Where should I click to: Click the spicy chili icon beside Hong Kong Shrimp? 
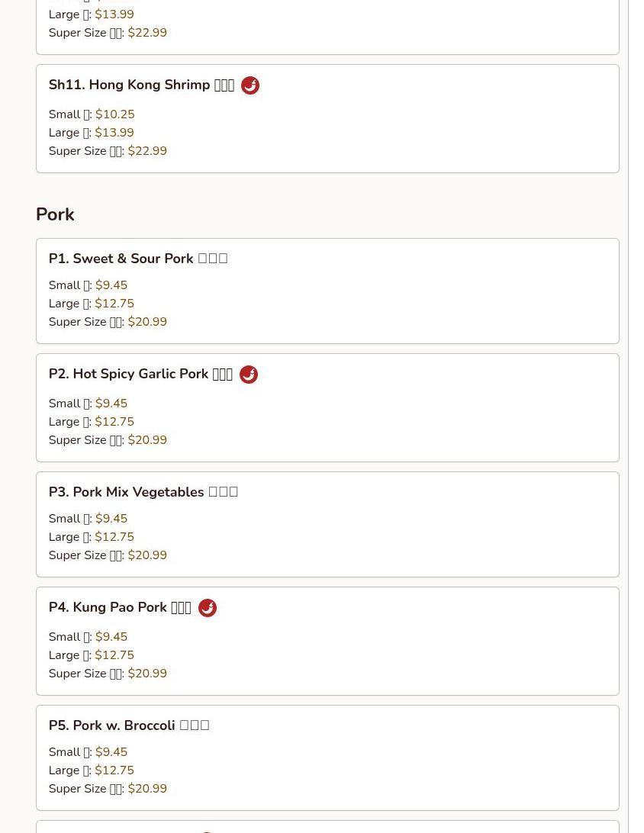[250, 85]
